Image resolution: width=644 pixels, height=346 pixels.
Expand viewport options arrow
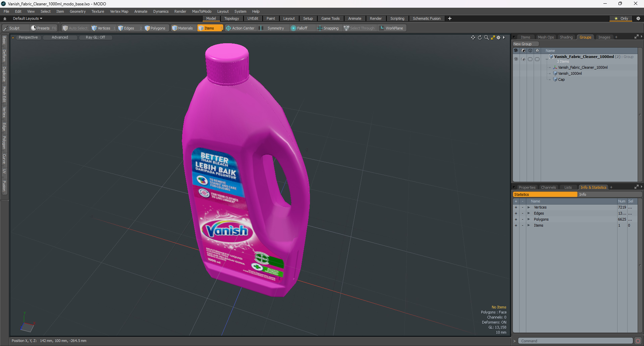coord(504,38)
